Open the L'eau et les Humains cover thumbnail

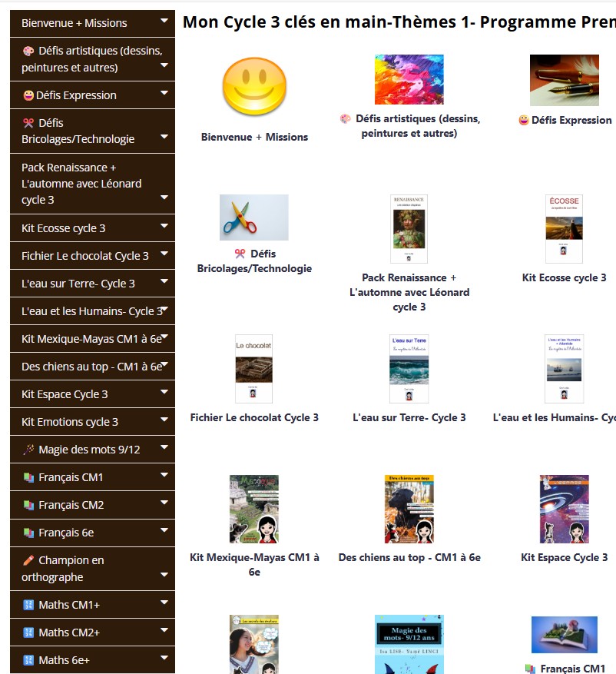(x=564, y=369)
